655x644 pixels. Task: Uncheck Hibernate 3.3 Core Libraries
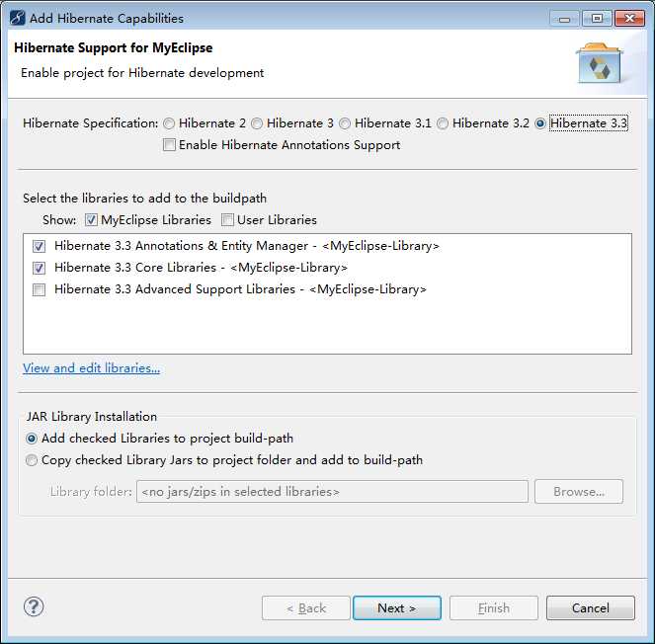click(39, 268)
